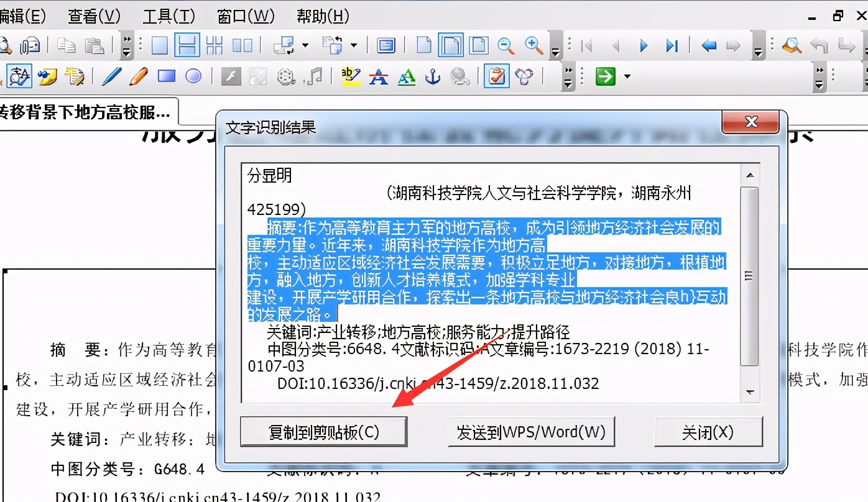Click the 复制到剪贴板(C) button
Image resolution: width=868 pixels, height=502 pixels.
tap(323, 432)
